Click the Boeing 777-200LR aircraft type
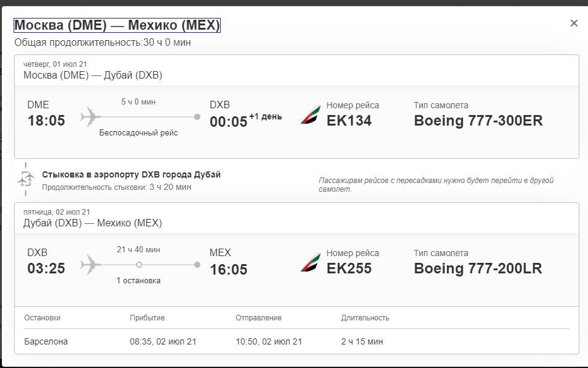Screen dimensions: 588x368 478,268
